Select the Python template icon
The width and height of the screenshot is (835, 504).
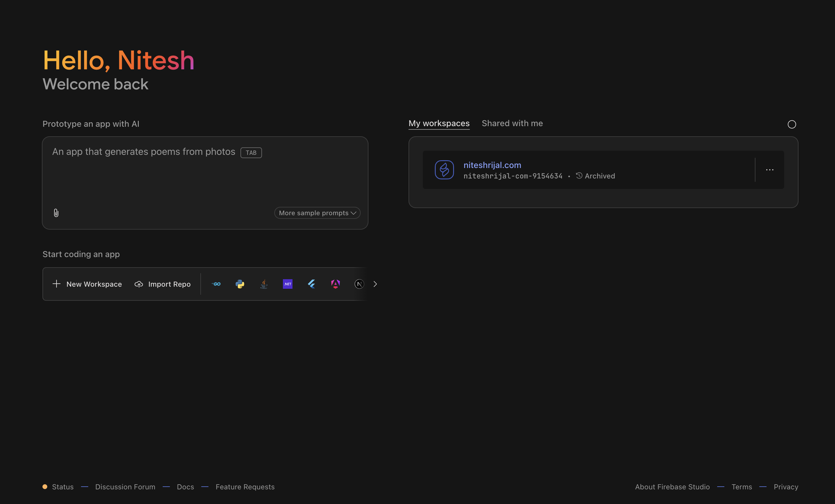pos(240,284)
